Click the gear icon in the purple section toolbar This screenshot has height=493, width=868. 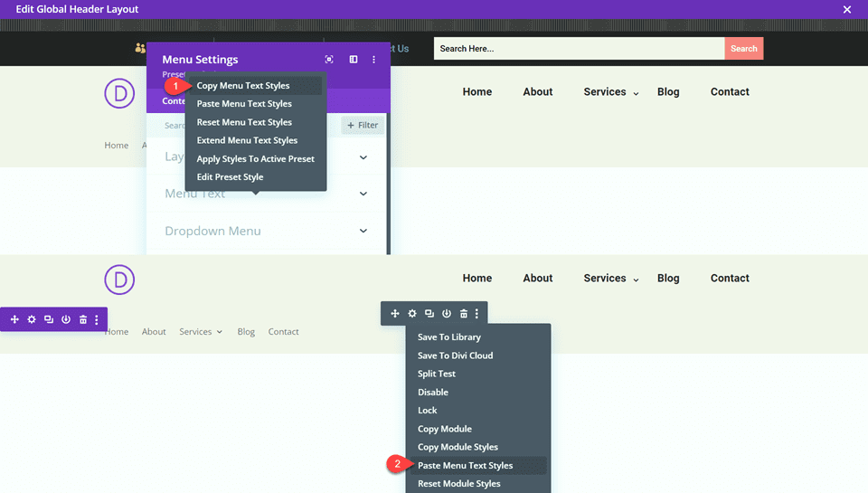(x=32, y=319)
